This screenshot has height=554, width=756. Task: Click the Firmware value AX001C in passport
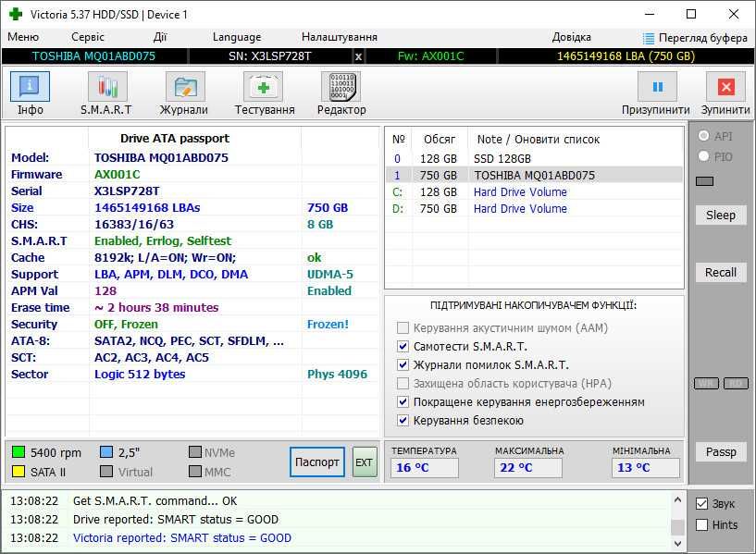pos(118,175)
